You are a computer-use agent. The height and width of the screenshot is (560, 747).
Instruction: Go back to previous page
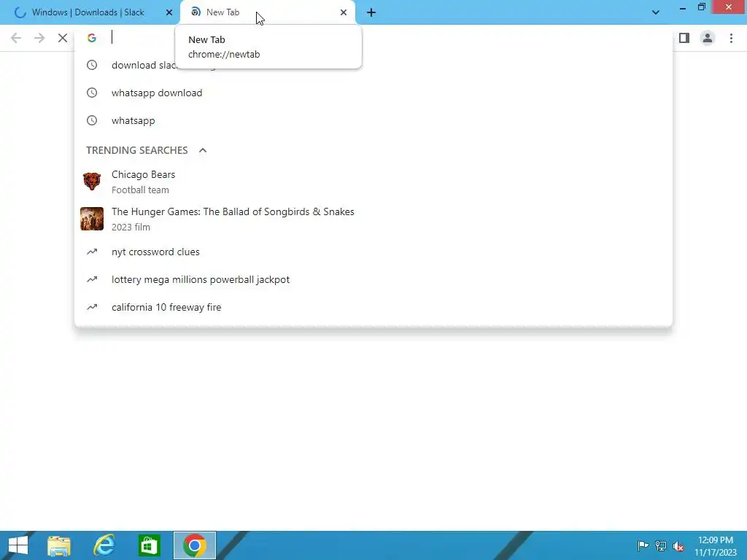click(16, 38)
